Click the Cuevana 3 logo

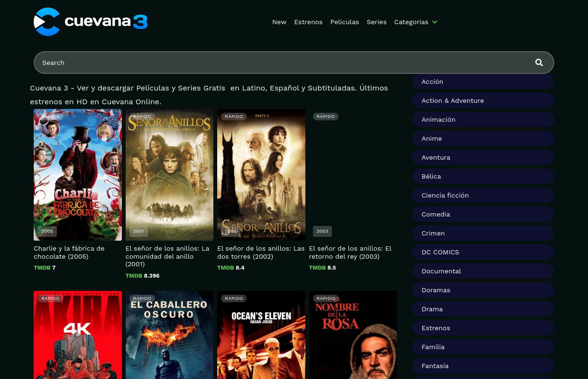(x=91, y=22)
